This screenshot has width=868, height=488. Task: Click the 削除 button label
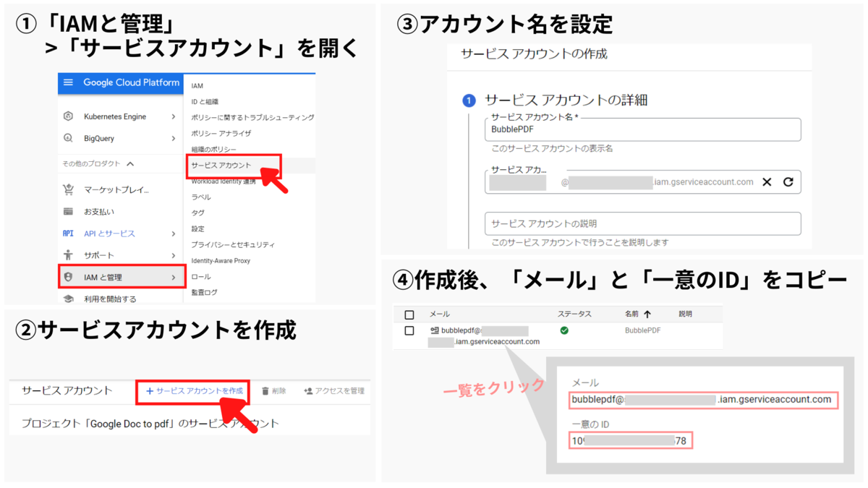tap(279, 391)
